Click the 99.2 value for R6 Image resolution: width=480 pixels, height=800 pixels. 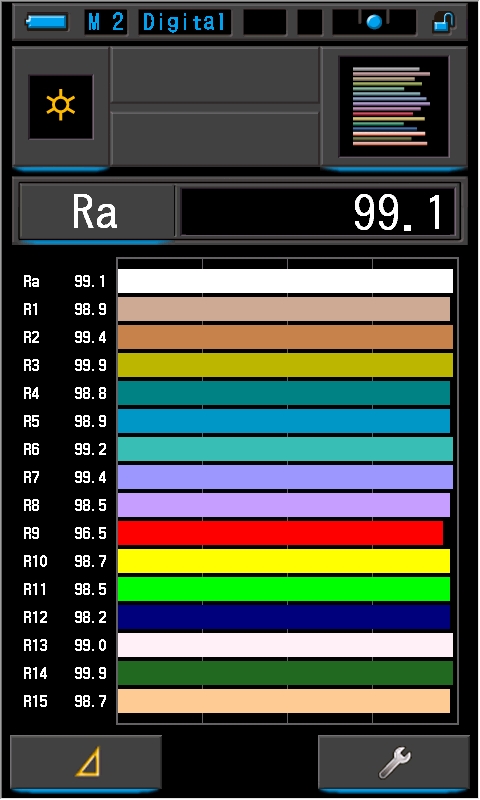click(90, 449)
